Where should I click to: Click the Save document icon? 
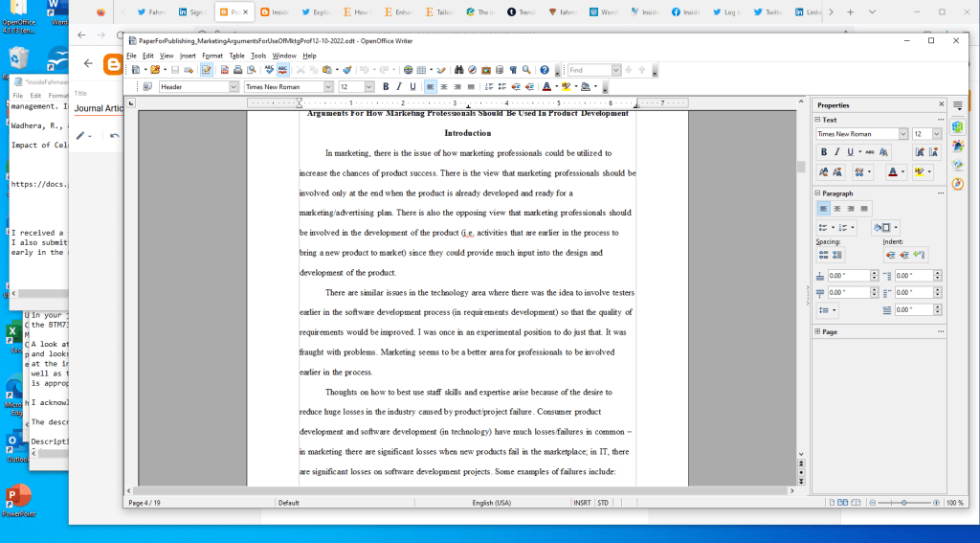point(175,70)
